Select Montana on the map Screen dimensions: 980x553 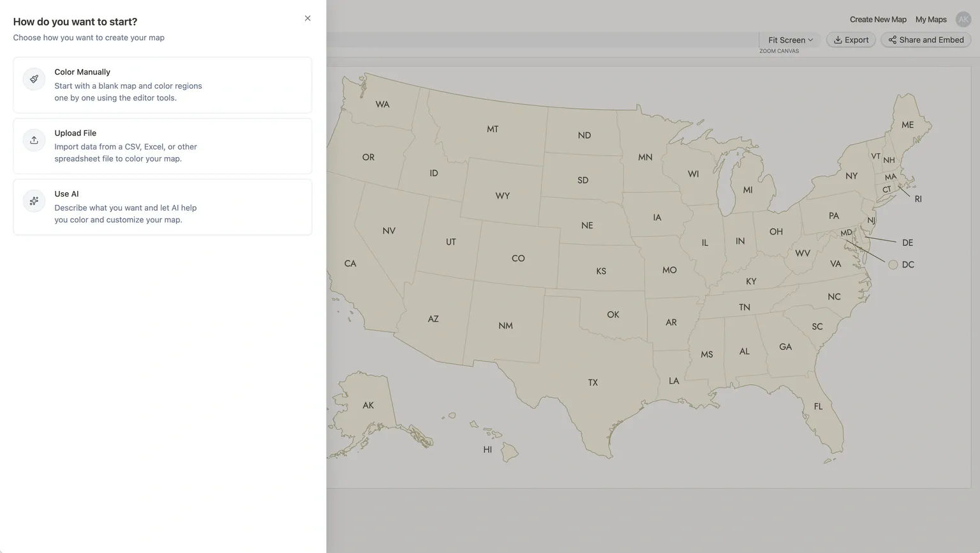tap(493, 129)
